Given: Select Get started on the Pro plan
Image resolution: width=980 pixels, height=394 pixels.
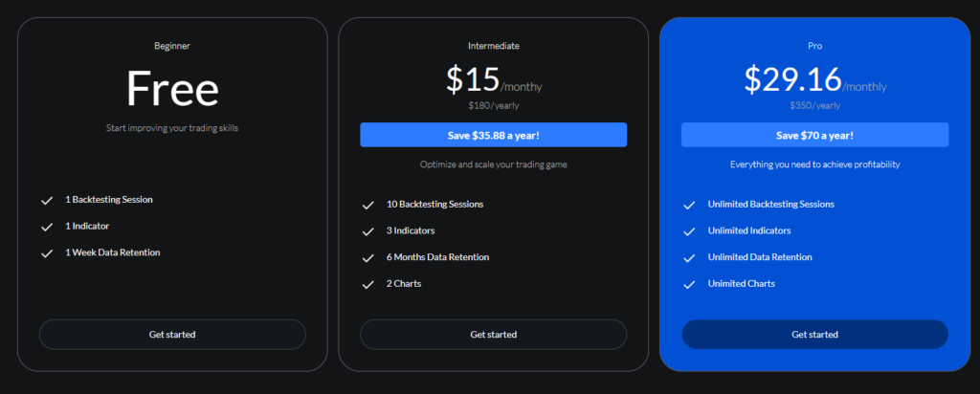Looking at the screenshot, I should pyautogui.click(x=815, y=335).
